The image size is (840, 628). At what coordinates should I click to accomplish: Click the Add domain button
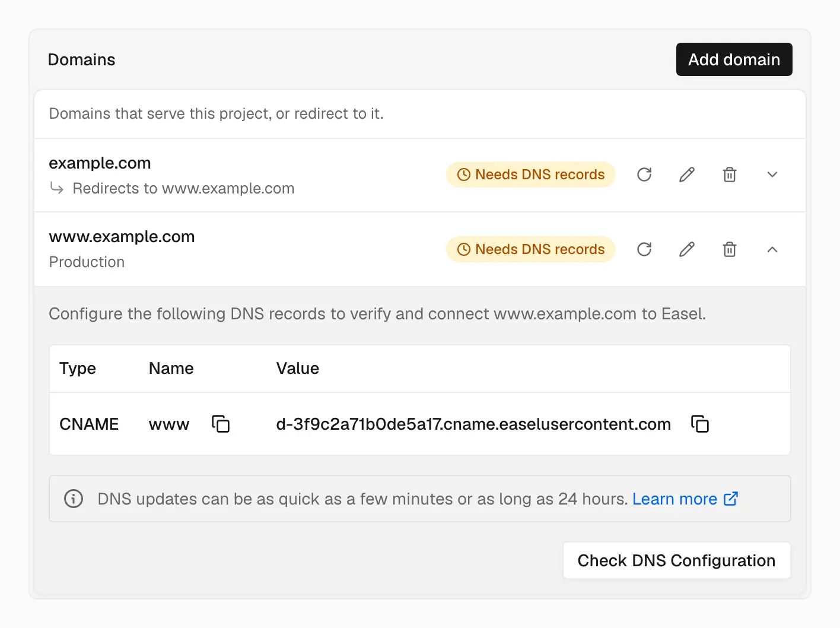[x=734, y=59]
